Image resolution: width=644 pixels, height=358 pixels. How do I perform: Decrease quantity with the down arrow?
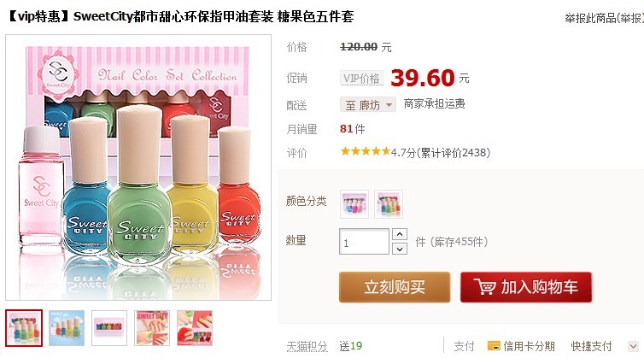pyautogui.click(x=400, y=249)
